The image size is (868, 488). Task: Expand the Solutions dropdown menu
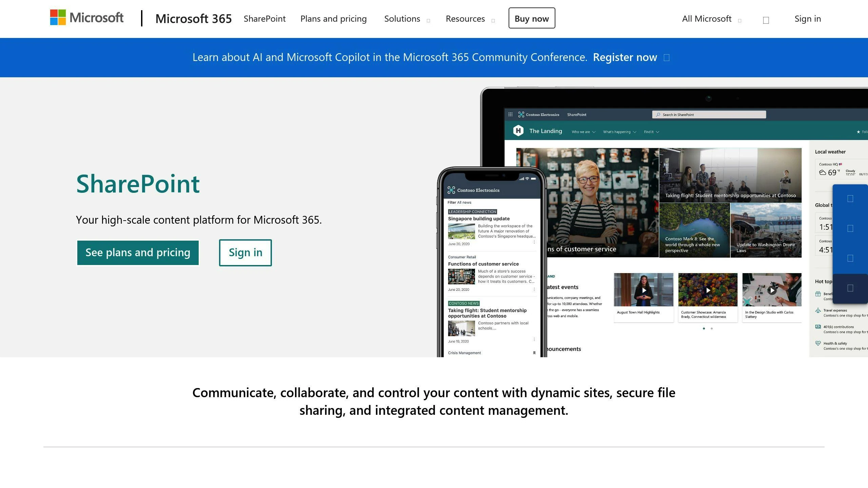[407, 19]
